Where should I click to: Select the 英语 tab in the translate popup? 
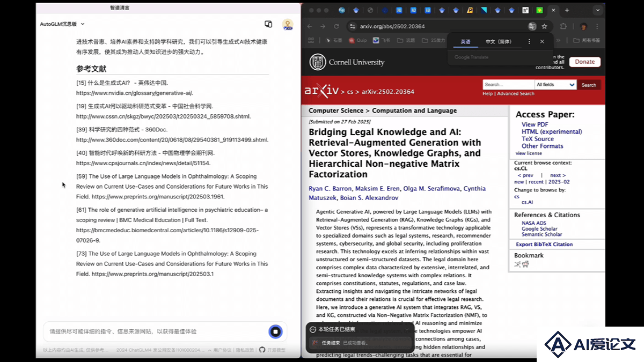(x=465, y=42)
